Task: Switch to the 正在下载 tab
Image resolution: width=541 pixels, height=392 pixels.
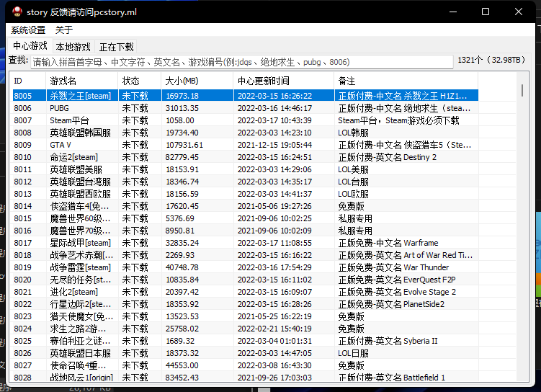Action: (x=116, y=47)
